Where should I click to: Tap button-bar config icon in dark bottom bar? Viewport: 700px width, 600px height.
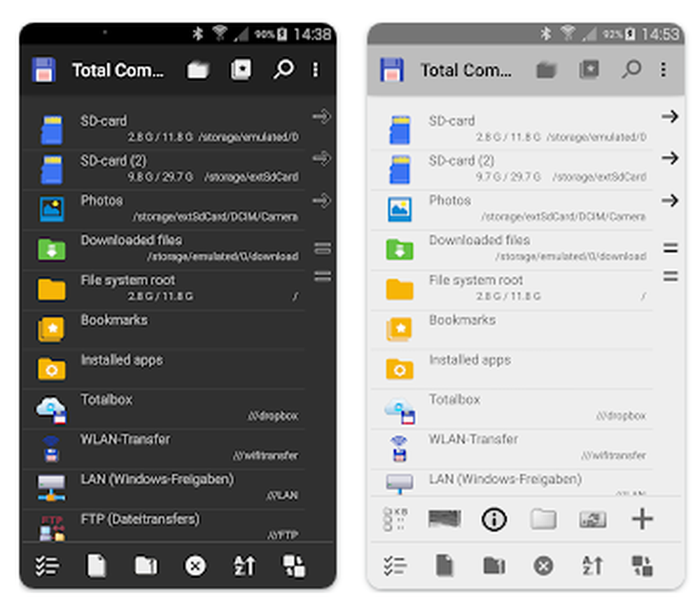coord(294,566)
